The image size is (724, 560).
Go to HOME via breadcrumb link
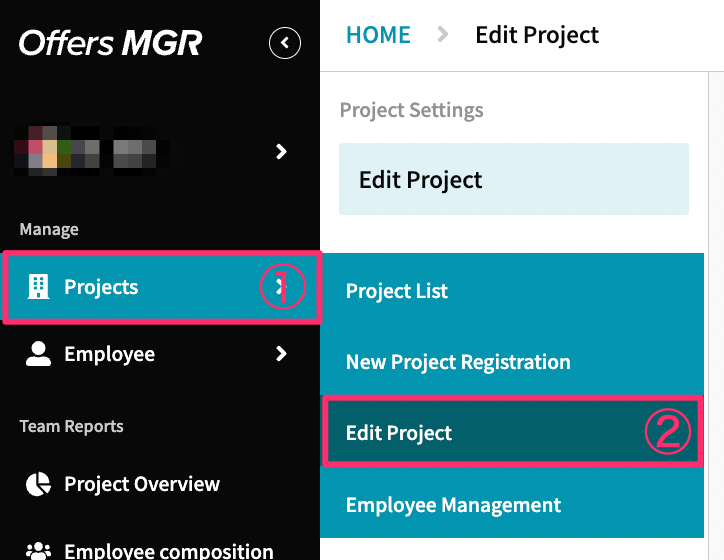378,35
